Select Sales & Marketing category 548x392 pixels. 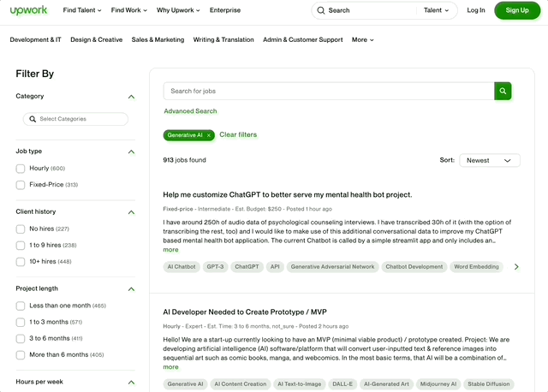(158, 40)
